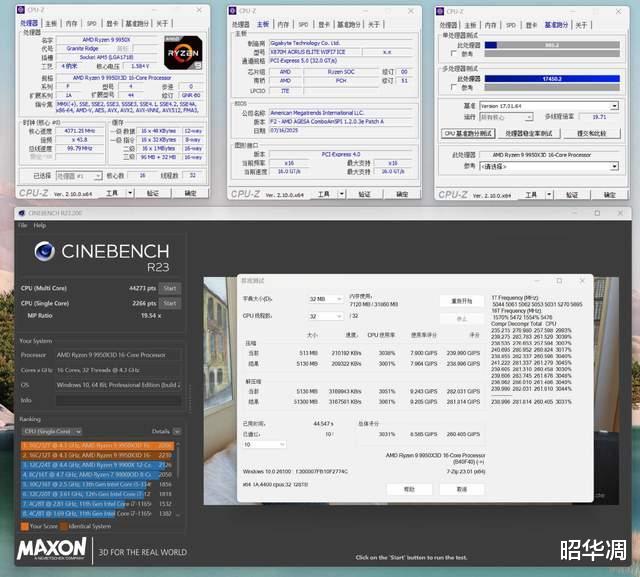640x577 pixels.
Task: Toggle the 参考 checkbox under the single-thread benchmark
Action: 453,54
